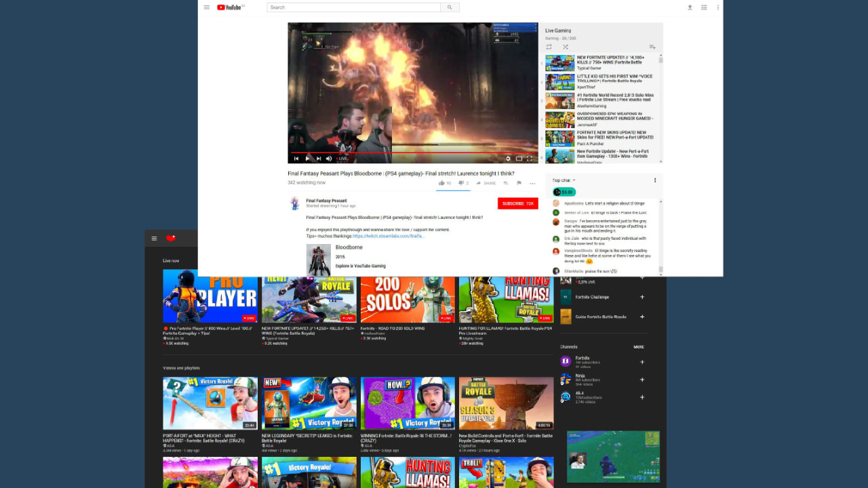This screenshot has width=868, height=488.
Task: Open PORT-A-FORT at MAX HEIGHT video
Action: (210, 403)
